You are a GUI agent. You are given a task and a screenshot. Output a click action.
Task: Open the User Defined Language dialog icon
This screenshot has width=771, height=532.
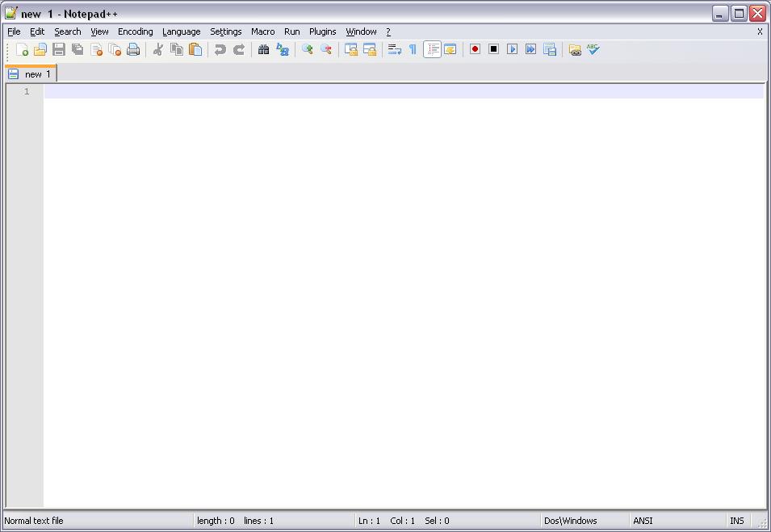(x=450, y=49)
